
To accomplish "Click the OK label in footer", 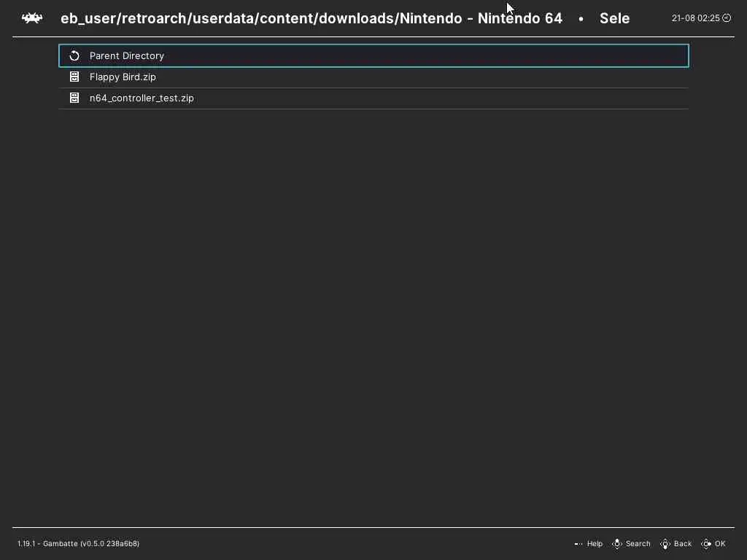I will click(720, 544).
